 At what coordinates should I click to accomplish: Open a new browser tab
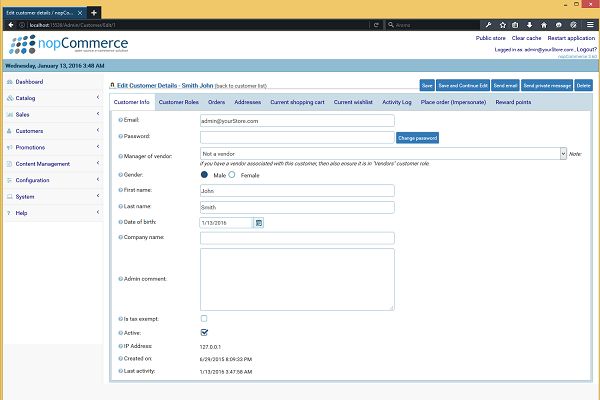click(93, 10)
